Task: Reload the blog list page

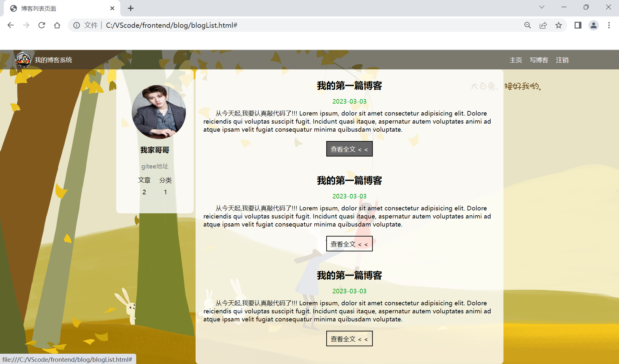Action: 42,25
